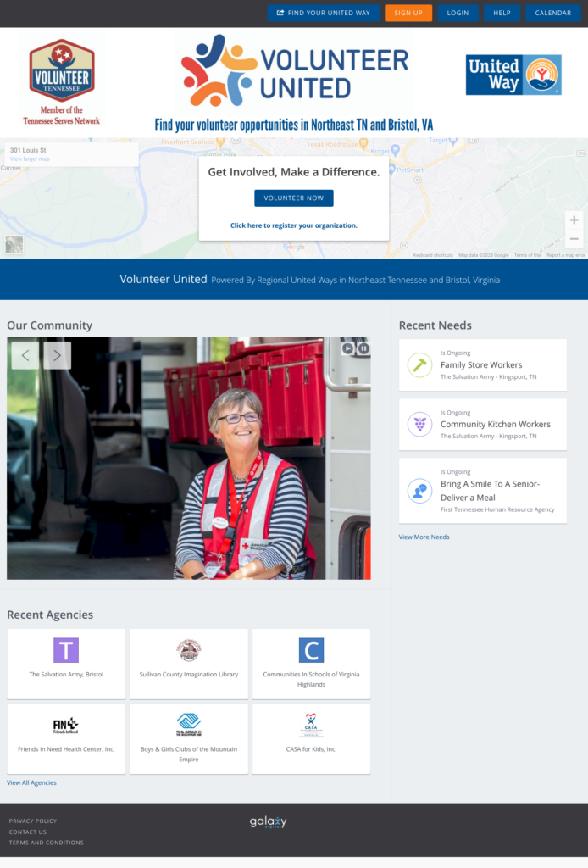Open CASA for Kids logo
Viewport: 588px width, 868px height.
(x=311, y=725)
